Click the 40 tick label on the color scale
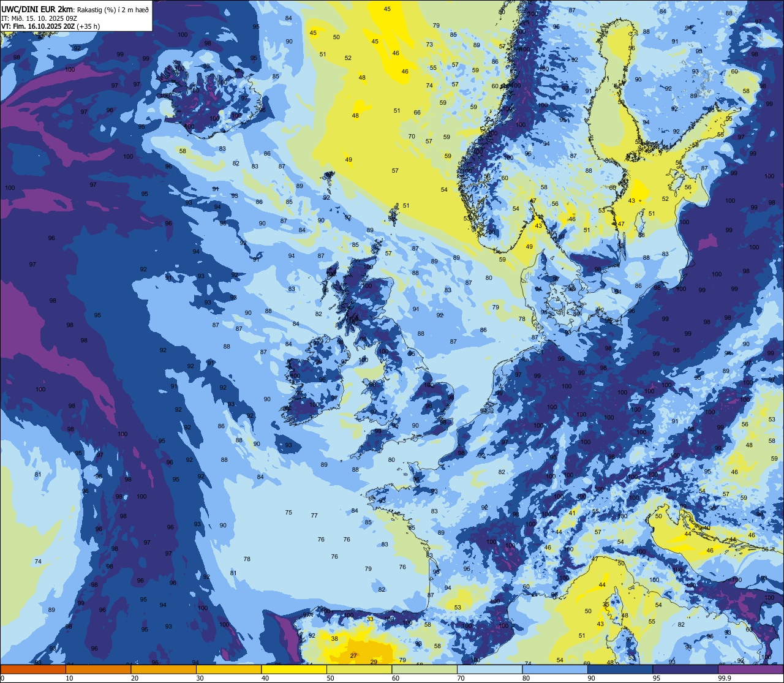Screen dimensions: 784x683 pos(265,678)
